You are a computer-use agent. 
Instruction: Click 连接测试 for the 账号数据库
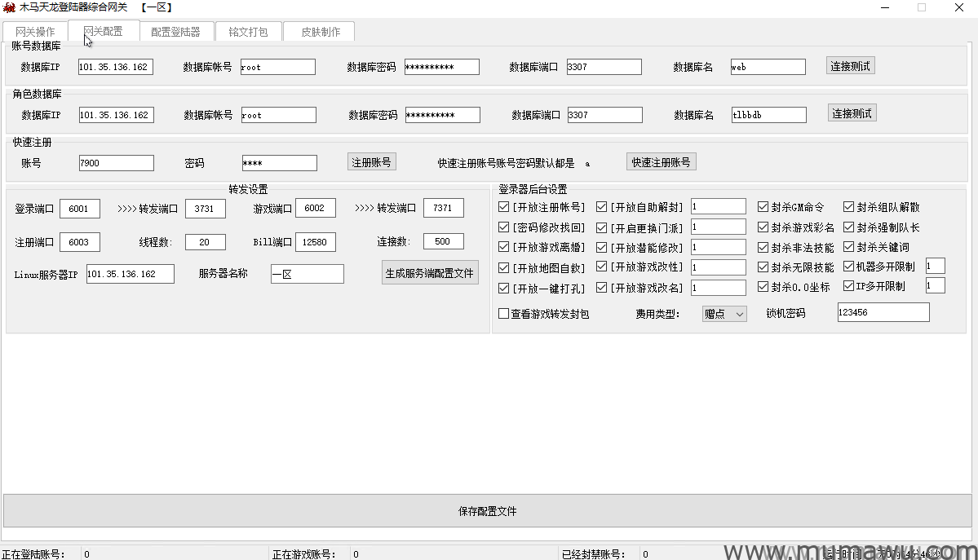coord(850,66)
